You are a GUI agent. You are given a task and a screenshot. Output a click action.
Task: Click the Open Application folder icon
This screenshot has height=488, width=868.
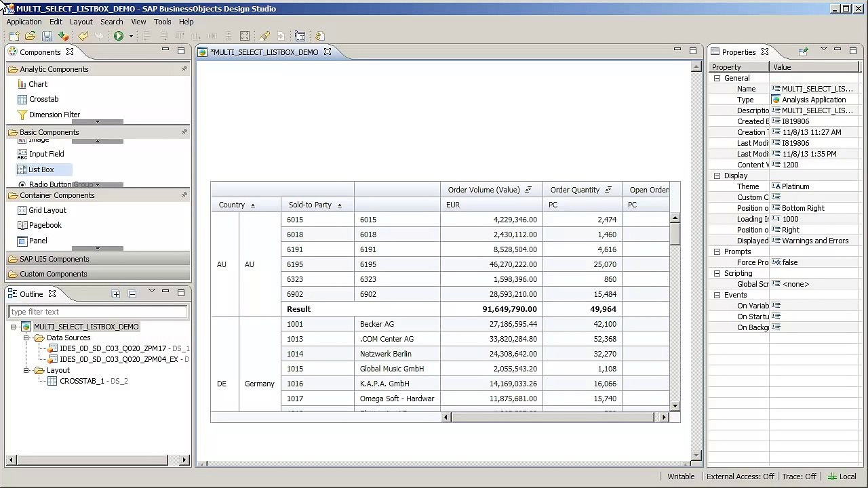coord(30,36)
